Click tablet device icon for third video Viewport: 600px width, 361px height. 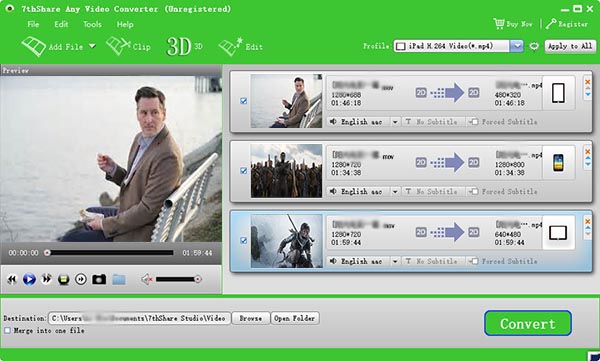coord(558,232)
